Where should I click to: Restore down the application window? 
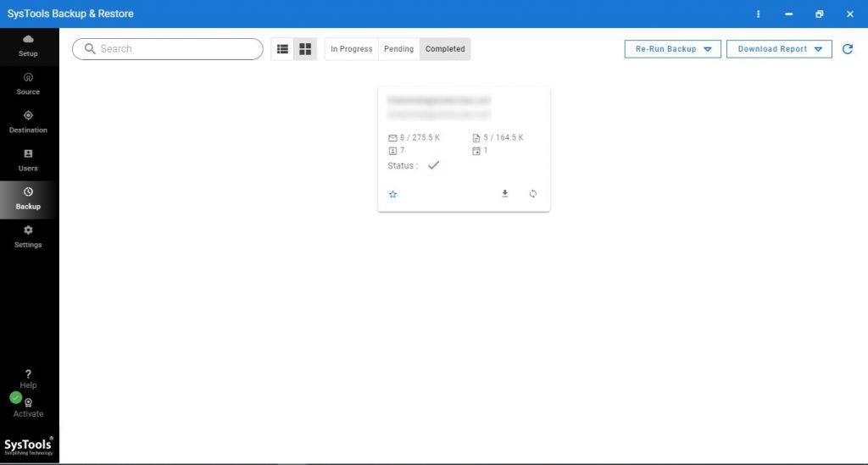pyautogui.click(x=820, y=14)
